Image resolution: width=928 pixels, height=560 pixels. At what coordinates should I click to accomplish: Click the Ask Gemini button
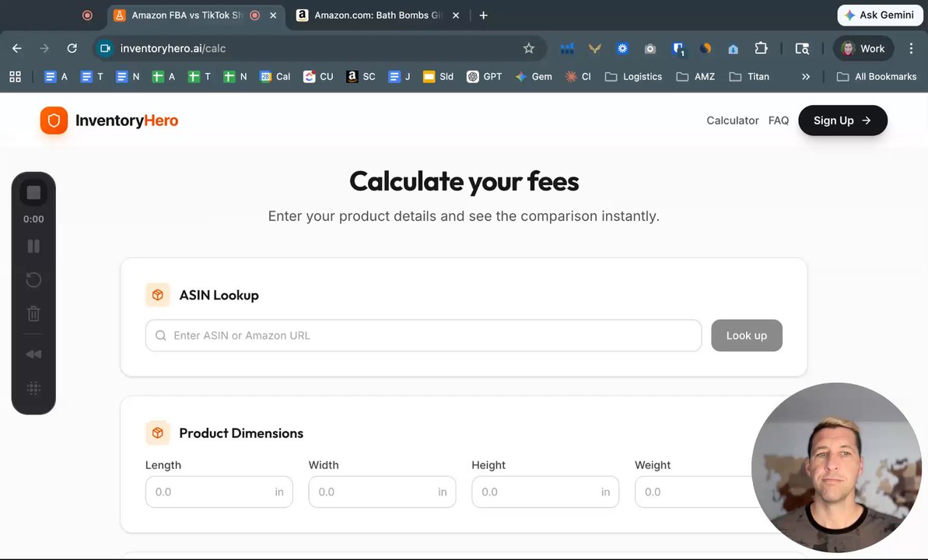(880, 15)
